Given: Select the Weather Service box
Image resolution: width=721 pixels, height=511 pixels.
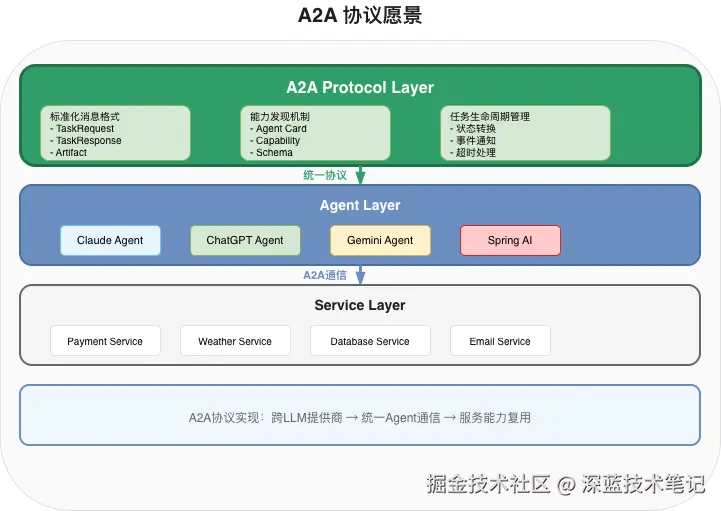Looking at the screenshot, I should point(235,341).
